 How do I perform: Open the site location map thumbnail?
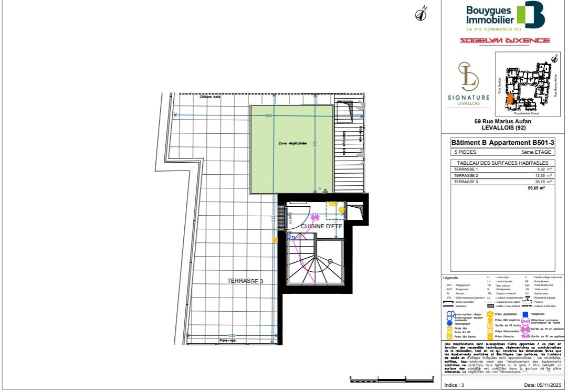(x=528, y=84)
